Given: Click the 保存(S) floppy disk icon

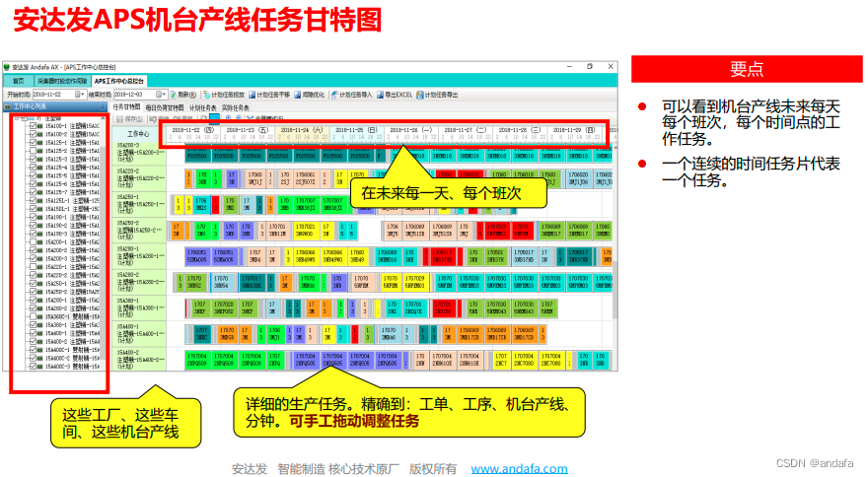Looking at the screenshot, I should click(x=119, y=119).
